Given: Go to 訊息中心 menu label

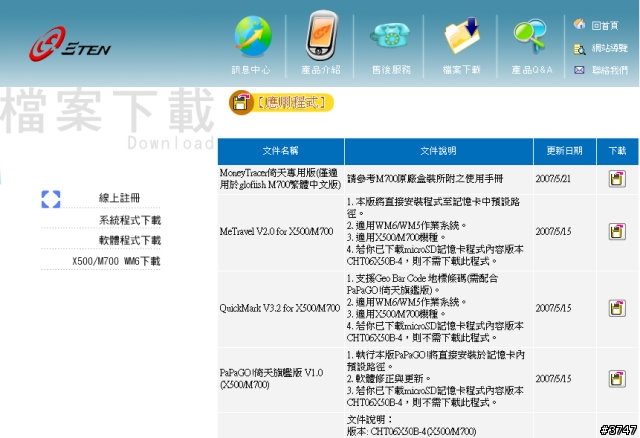Looking at the screenshot, I should click(251, 70).
